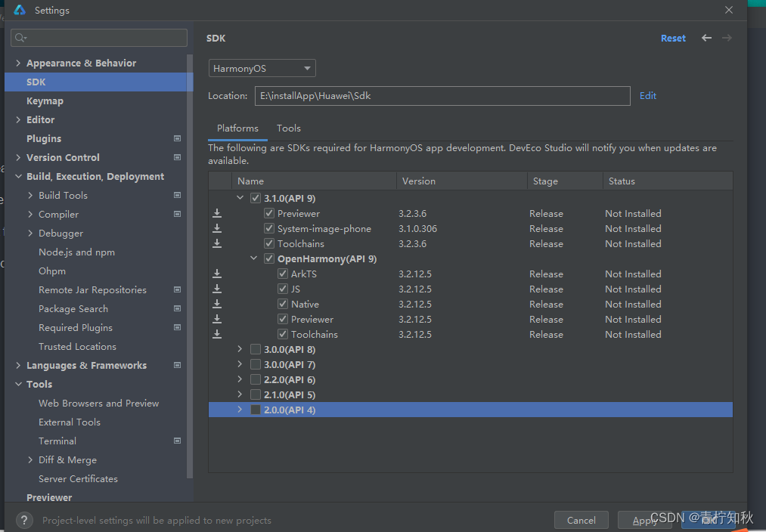The image size is (766, 532).
Task: Click download icon for Native row
Action: 217,304
